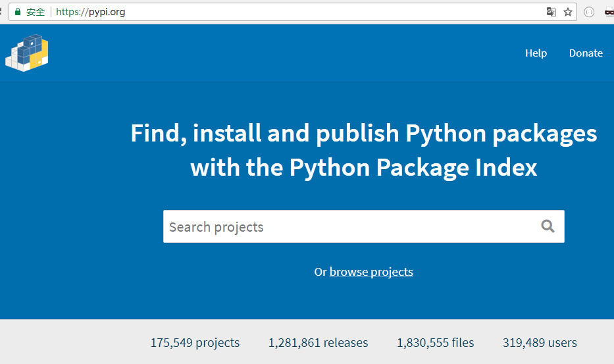Click the 175,549 projects statistic
This screenshot has height=364, width=614.
[x=195, y=342]
